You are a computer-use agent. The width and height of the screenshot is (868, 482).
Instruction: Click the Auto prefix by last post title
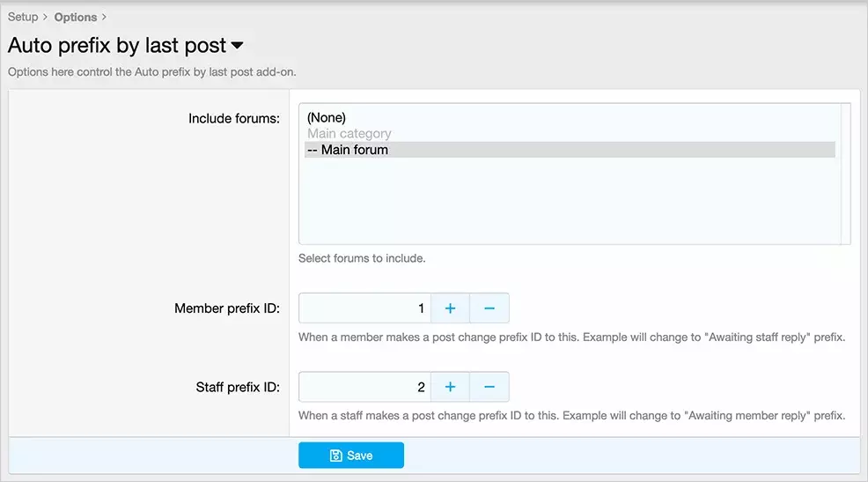point(117,46)
